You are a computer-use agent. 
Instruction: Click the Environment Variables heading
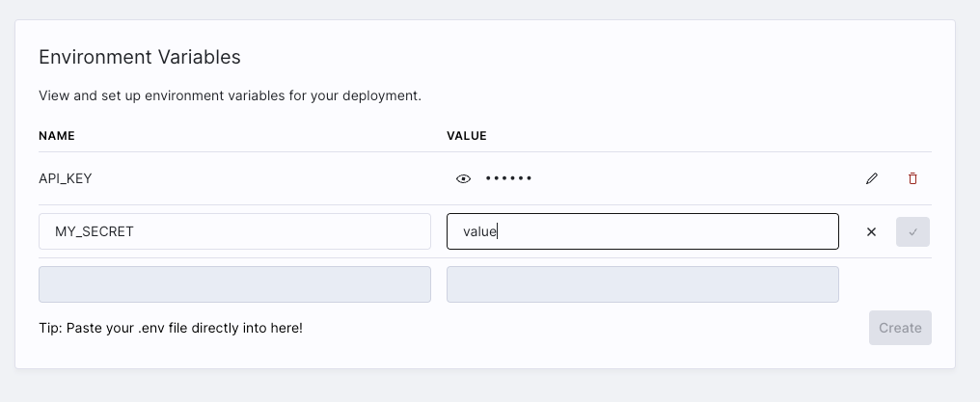[x=139, y=57]
